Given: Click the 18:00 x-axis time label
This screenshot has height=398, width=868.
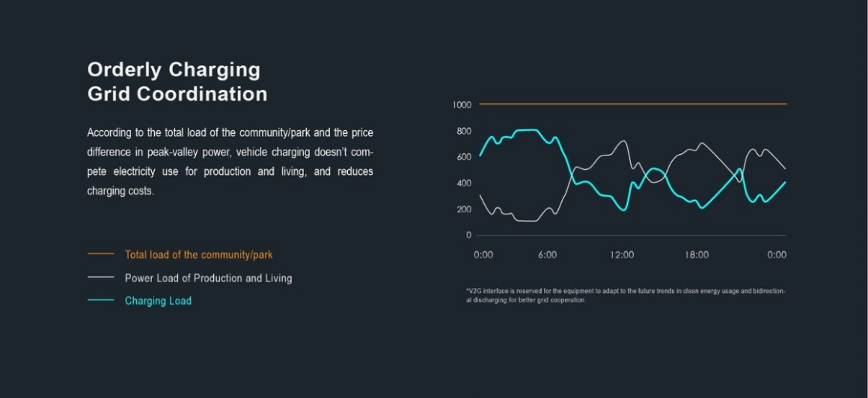Looking at the screenshot, I should (x=697, y=255).
